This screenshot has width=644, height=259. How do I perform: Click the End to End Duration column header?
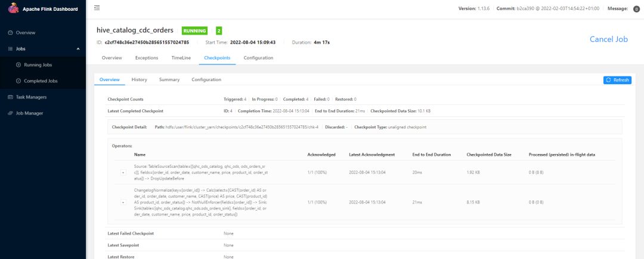[432, 155]
